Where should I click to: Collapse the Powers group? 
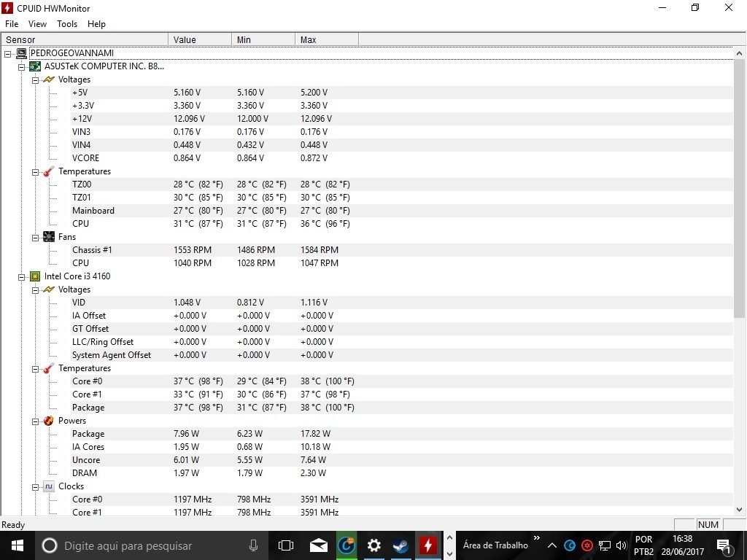[x=35, y=421]
